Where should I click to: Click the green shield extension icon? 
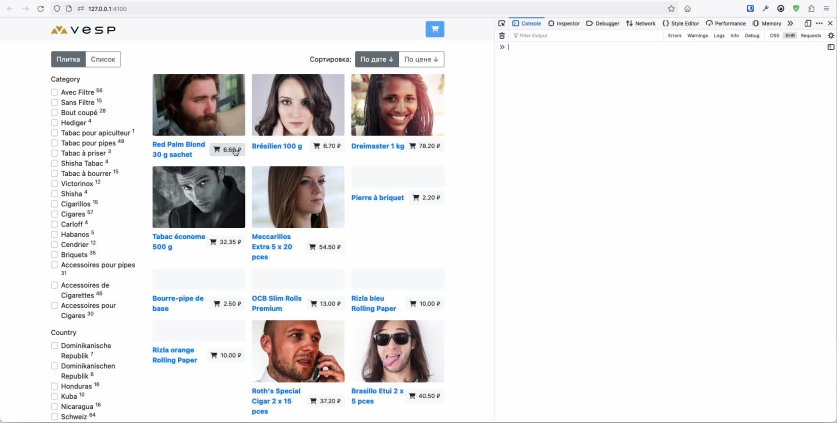[796, 9]
